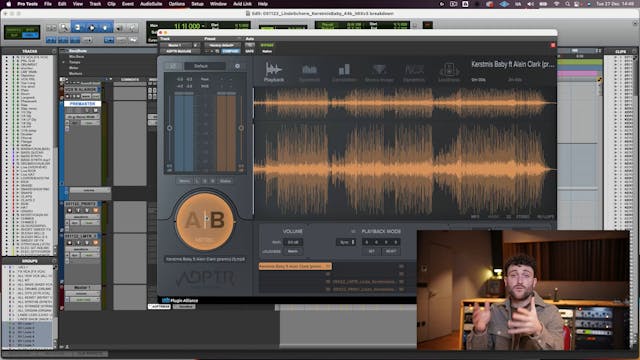Toggle the big A|B switch button
This screenshot has width=640, height=360.
click(205, 221)
